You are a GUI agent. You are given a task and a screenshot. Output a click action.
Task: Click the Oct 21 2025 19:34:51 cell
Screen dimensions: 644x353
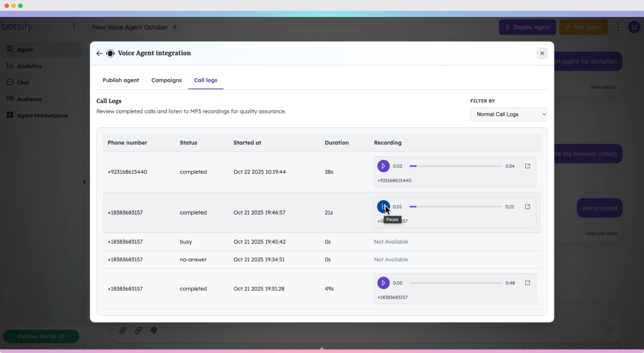coord(259,259)
